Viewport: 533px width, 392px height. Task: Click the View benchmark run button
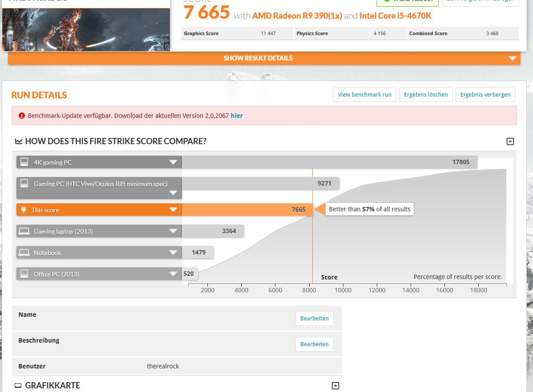(364, 94)
